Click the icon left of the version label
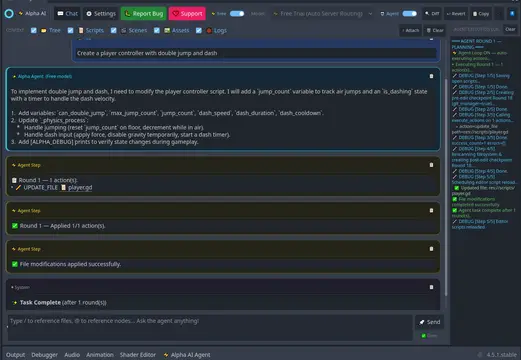 (480, 355)
